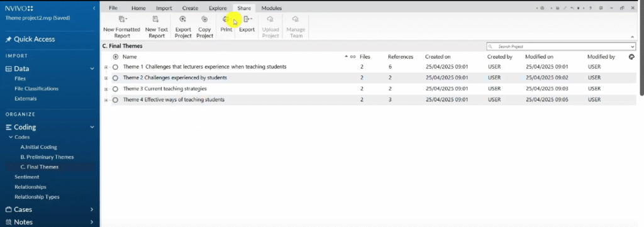
Task: Open Relationship Types in sidebar
Action: [37, 197]
